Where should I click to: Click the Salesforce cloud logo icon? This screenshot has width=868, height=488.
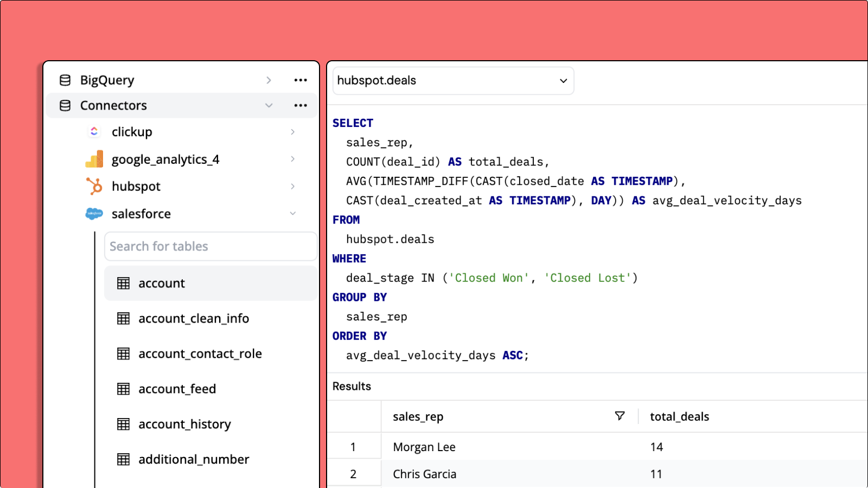click(94, 214)
